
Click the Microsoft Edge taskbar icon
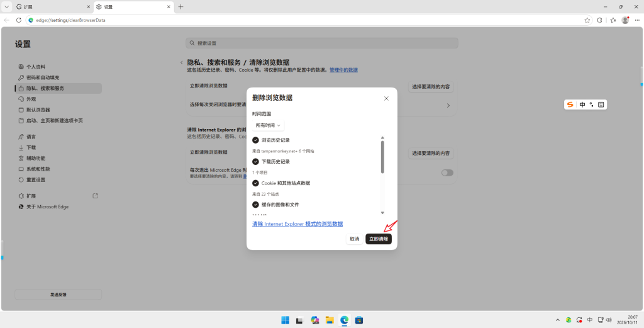(344, 320)
